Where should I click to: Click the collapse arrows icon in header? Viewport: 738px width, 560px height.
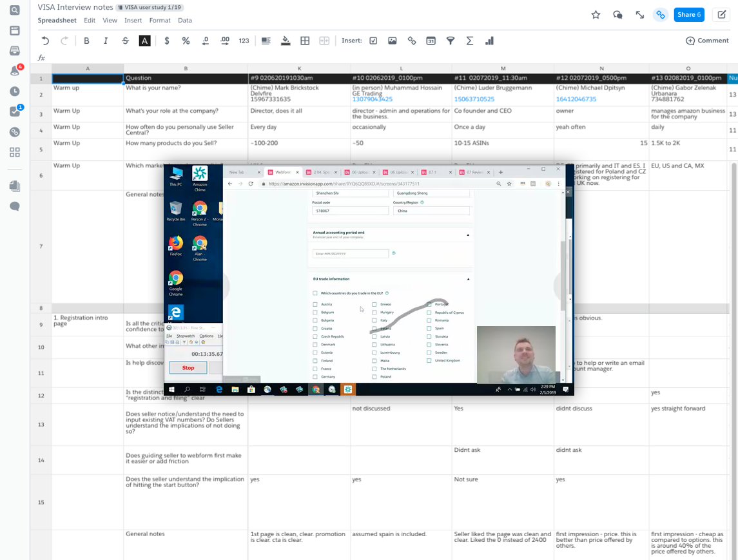click(x=639, y=15)
